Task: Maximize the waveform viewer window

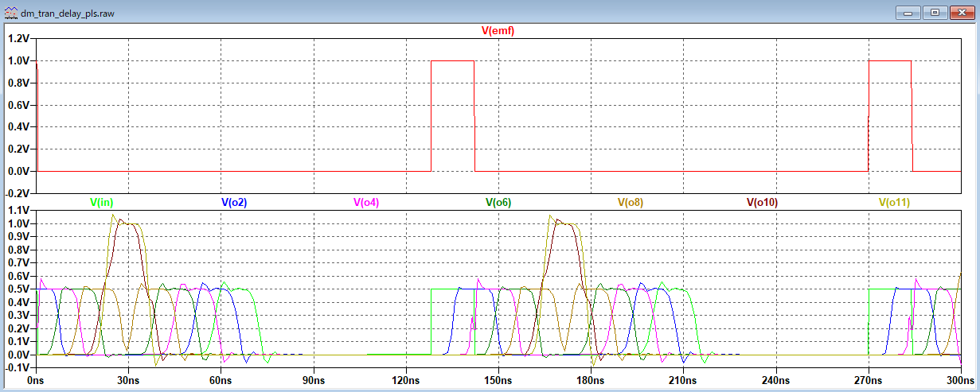Action: pos(935,13)
